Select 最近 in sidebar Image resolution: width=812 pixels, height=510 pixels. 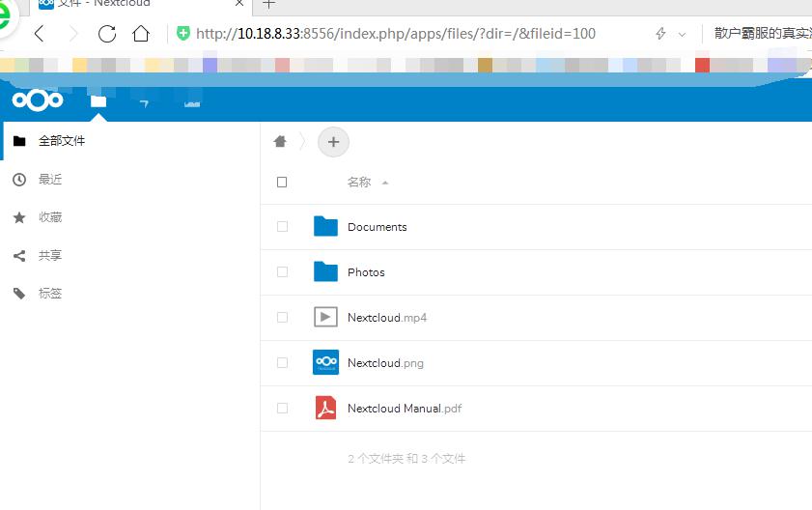pos(50,180)
